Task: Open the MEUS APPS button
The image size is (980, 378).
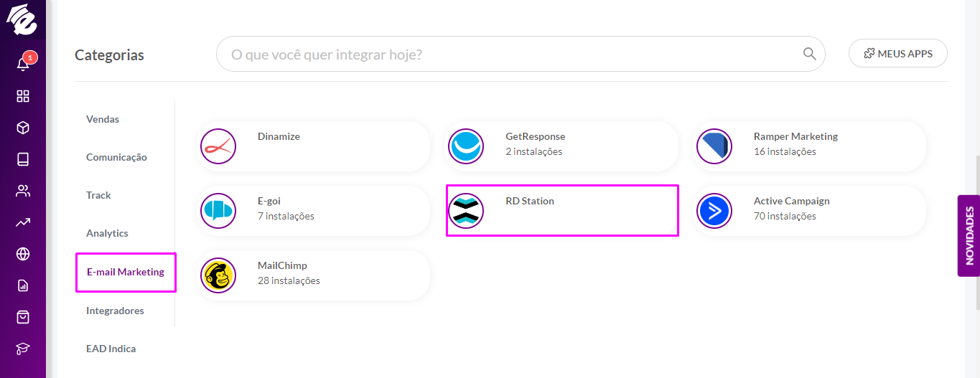Action: pos(897,53)
